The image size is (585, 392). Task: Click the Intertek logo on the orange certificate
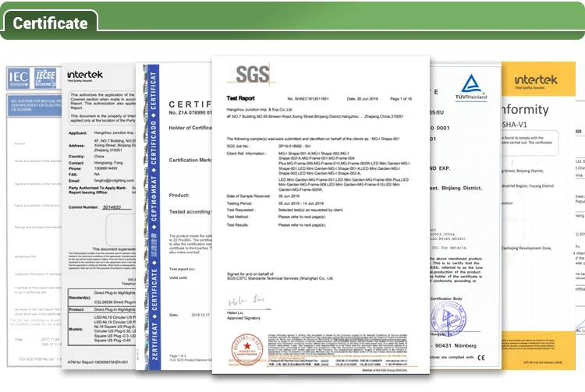[535, 82]
